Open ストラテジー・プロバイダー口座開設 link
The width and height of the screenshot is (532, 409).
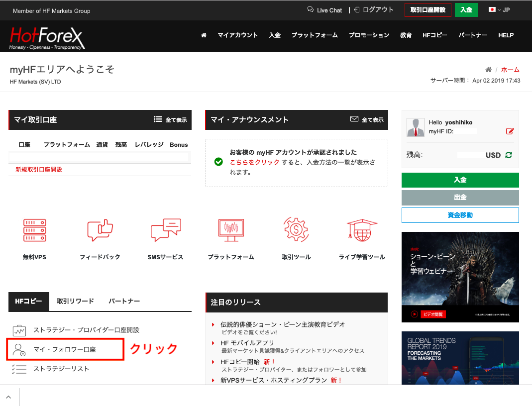tap(86, 330)
